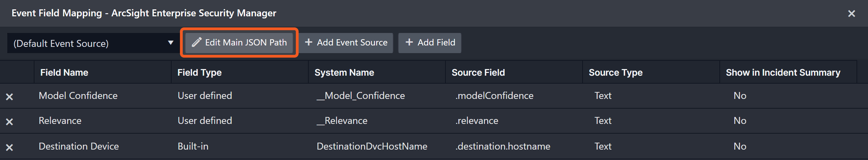Select the .modelConfidence source field cell
868x160 pixels.
coord(494,96)
